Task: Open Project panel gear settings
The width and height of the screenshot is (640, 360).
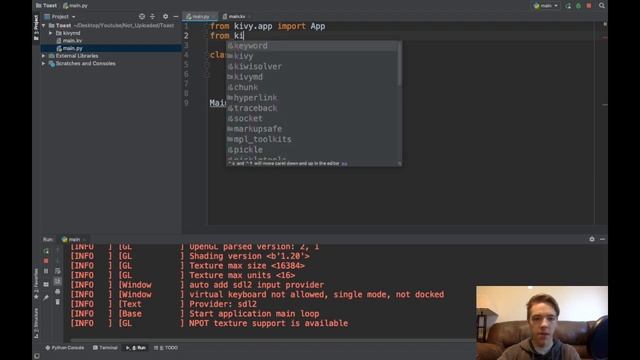Action: (x=165, y=17)
